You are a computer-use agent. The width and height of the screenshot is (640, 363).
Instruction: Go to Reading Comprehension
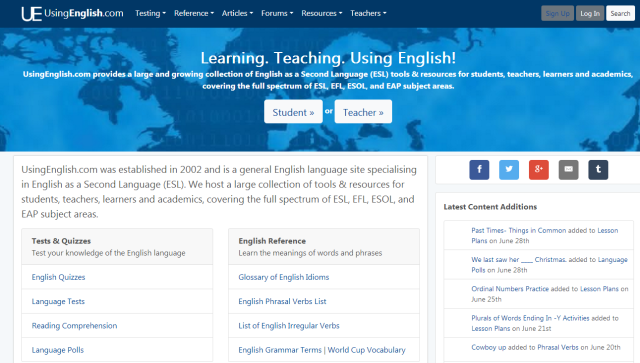pyautogui.click(x=74, y=325)
